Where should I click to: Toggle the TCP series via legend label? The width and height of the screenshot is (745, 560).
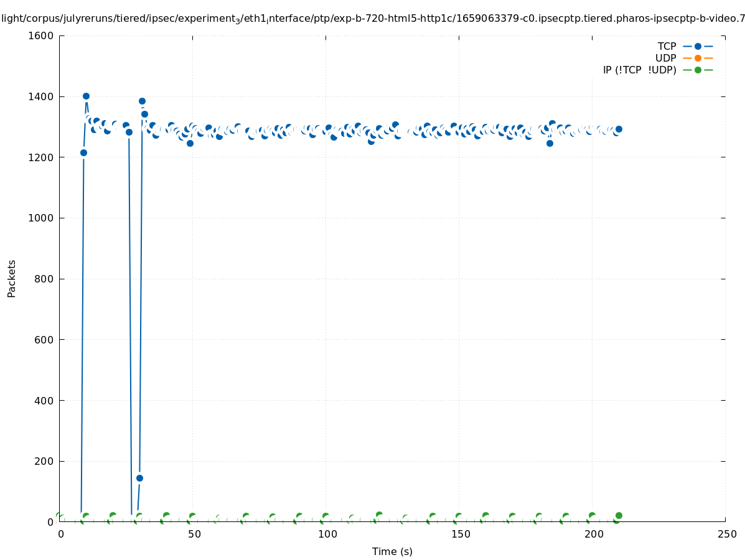click(x=667, y=46)
